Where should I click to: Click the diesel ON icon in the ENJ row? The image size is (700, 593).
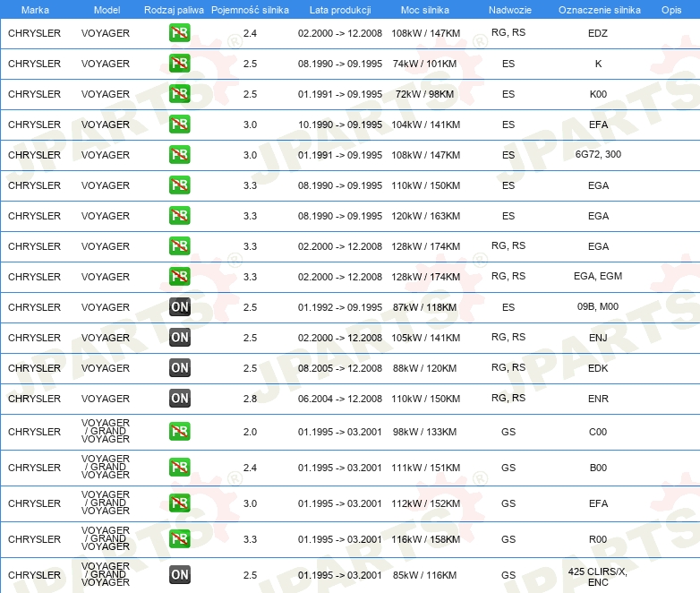tap(180, 338)
